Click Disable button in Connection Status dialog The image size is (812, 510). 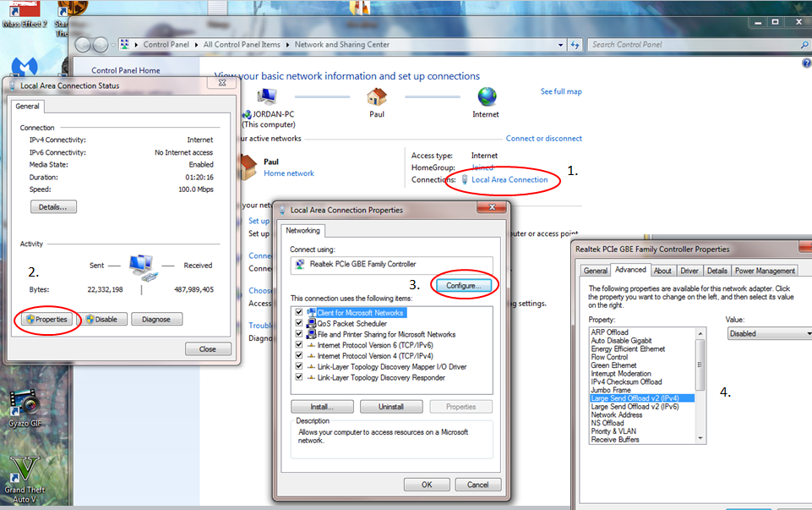pyautogui.click(x=102, y=319)
